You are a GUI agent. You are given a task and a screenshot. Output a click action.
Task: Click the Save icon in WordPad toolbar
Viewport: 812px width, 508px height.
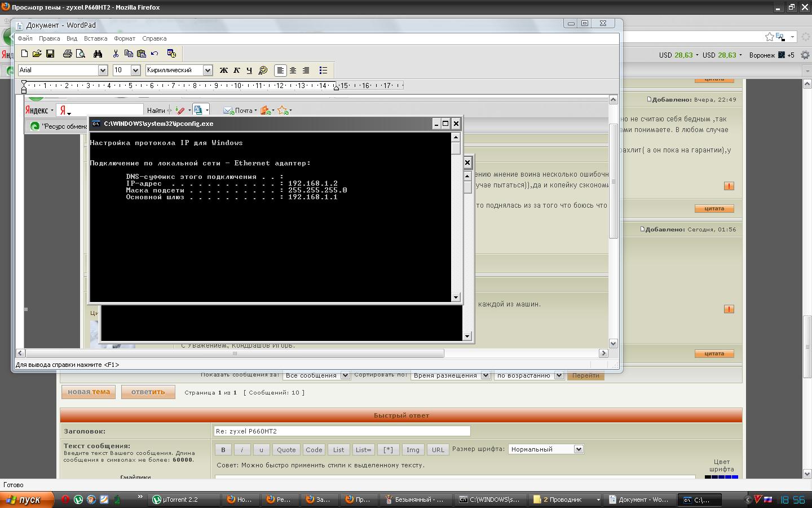pos(50,54)
